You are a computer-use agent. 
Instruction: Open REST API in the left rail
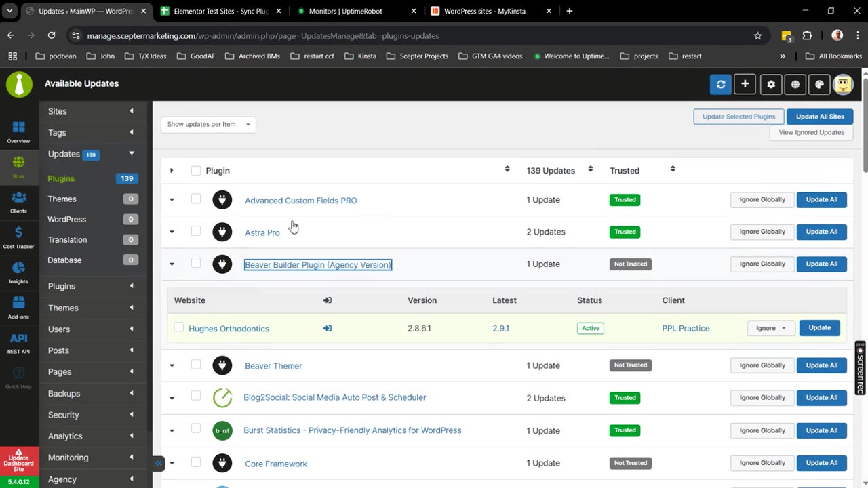[x=19, y=344]
